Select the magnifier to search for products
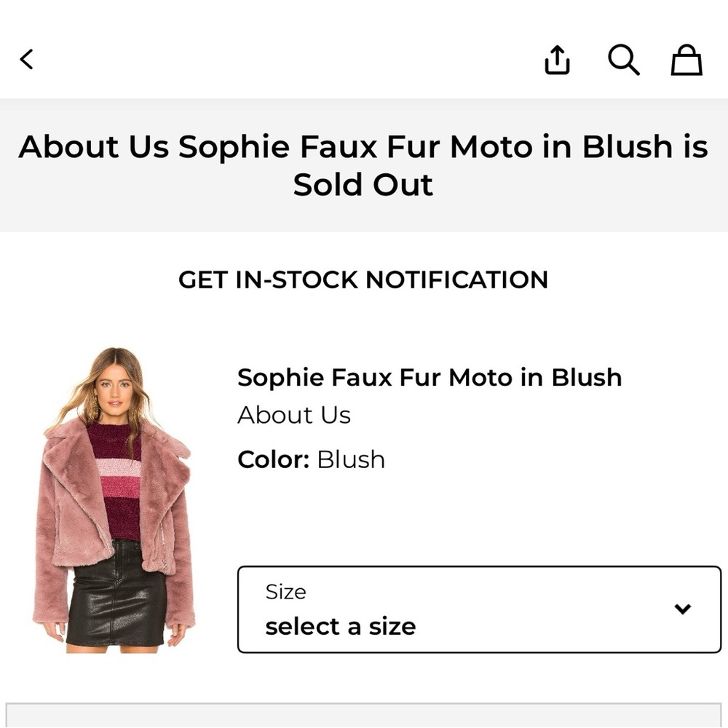 (x=622, y=61)
